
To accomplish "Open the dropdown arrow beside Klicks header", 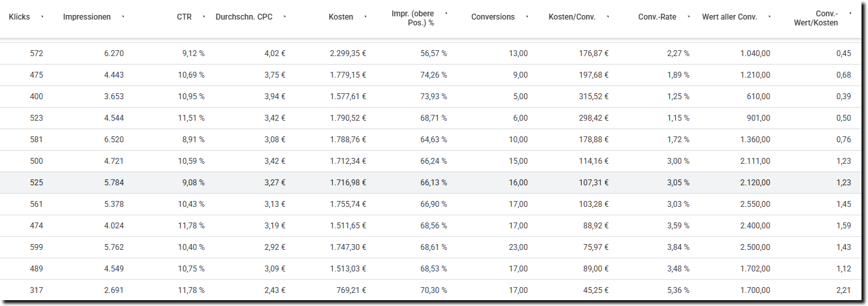I will tap(42, 17).
